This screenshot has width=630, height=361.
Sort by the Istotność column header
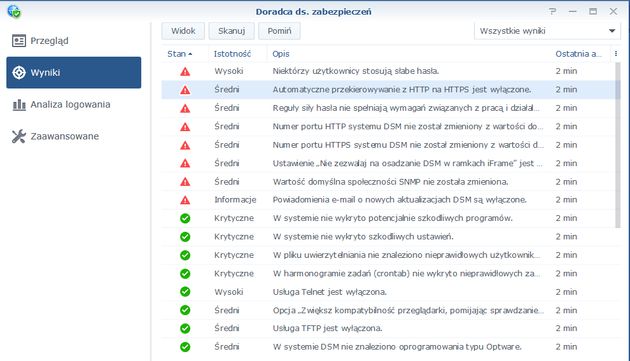click(x=232, y=54)
